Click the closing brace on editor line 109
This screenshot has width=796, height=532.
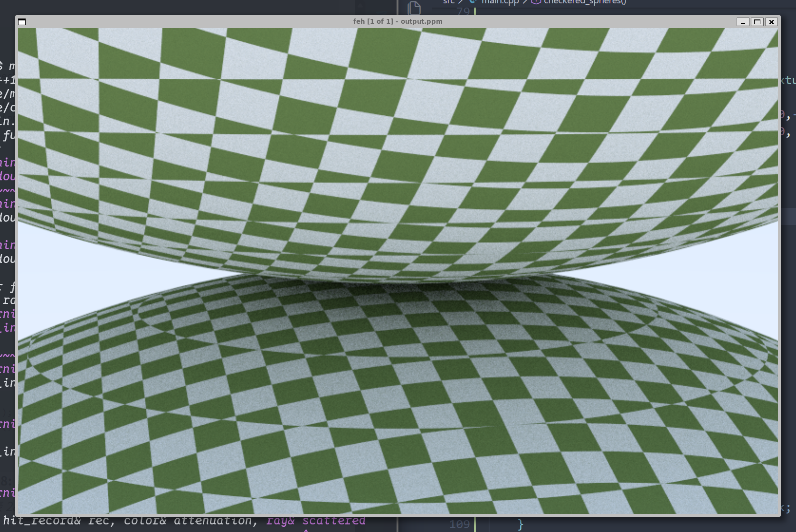coord(521,524)
